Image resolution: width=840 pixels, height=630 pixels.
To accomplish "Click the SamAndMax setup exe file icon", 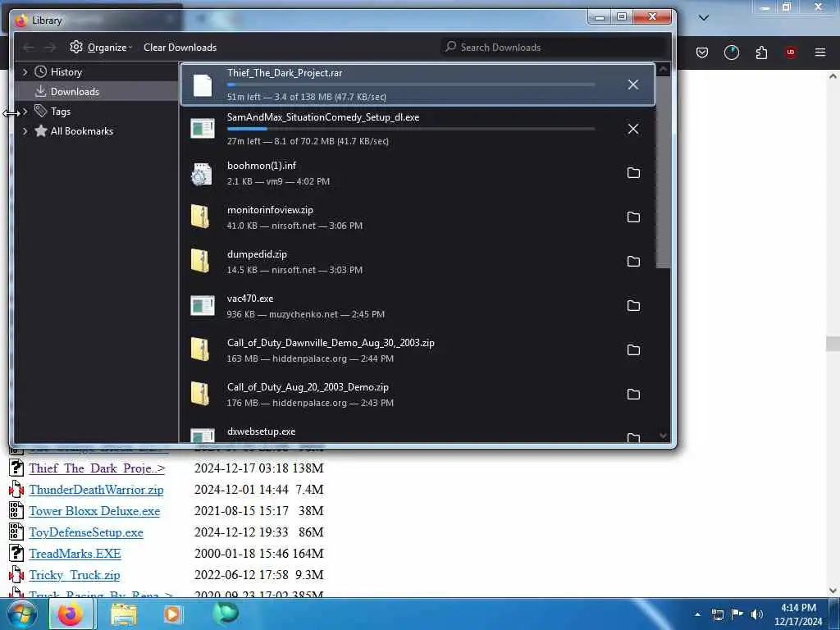I will click(x=203, y=129).
